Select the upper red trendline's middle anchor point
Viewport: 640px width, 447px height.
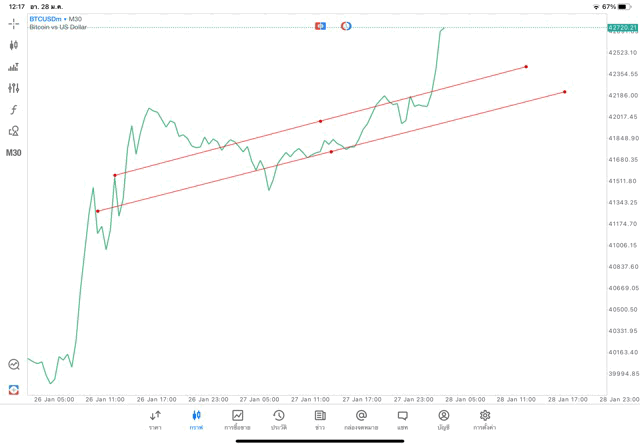coord(321,121)
